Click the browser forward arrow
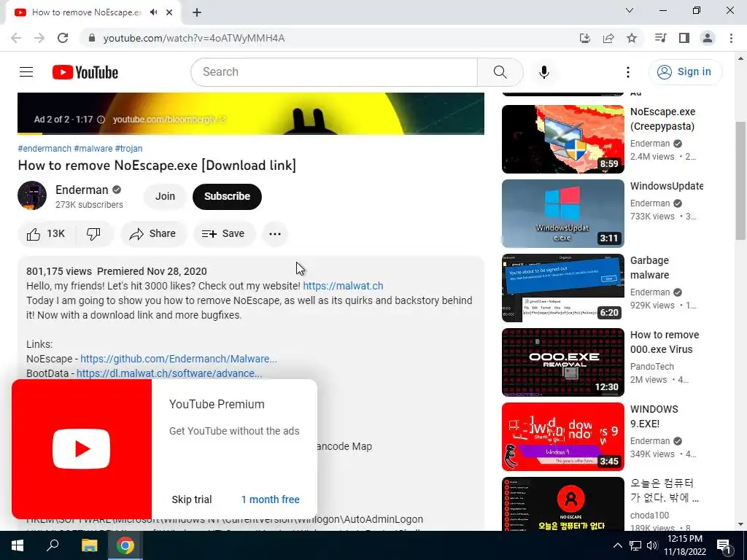The height and width of the screenshot is (560, 747). (x=39, y=38)
